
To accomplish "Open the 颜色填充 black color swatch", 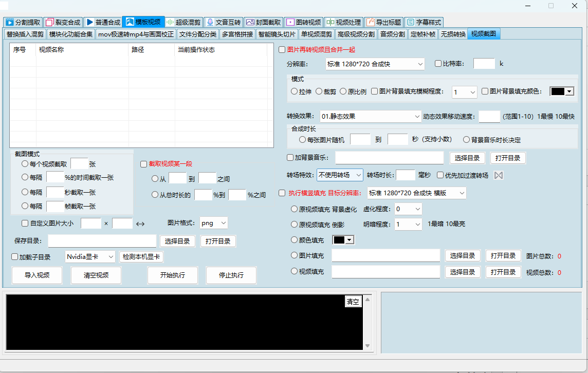I will tap(344, 240).
